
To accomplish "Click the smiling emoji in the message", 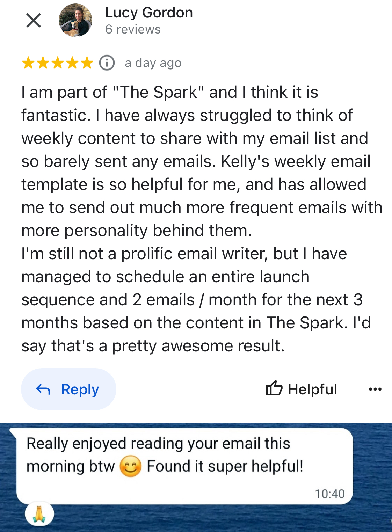I will (130, 466).
